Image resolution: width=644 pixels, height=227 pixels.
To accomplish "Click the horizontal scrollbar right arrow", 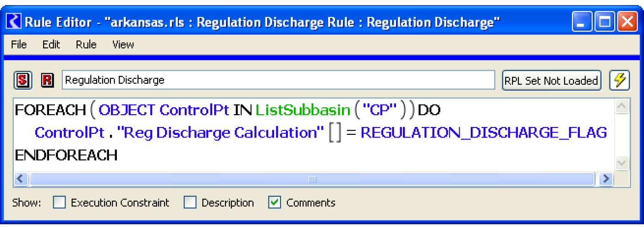I will 606,179.
